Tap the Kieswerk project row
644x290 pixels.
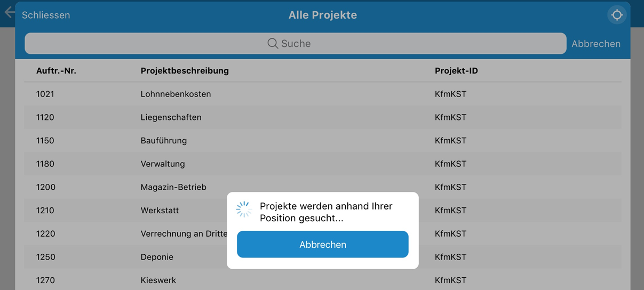(x=158, y=280)
